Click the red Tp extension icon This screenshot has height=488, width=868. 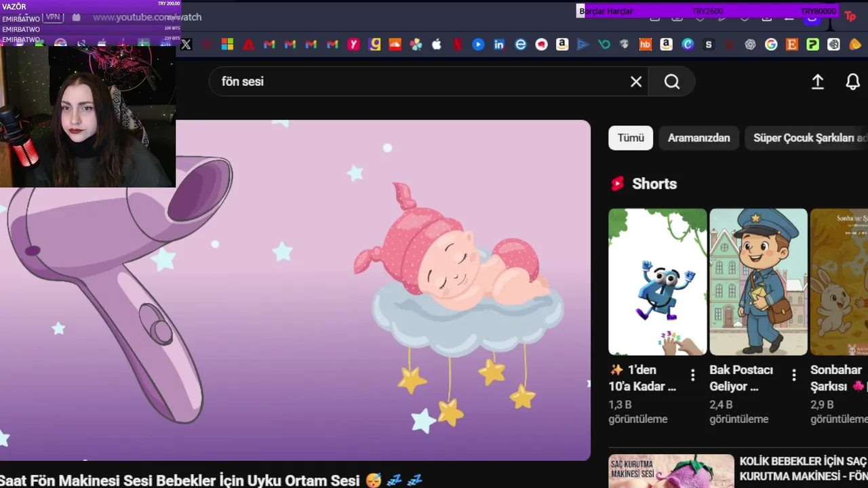tap(850, 17)
